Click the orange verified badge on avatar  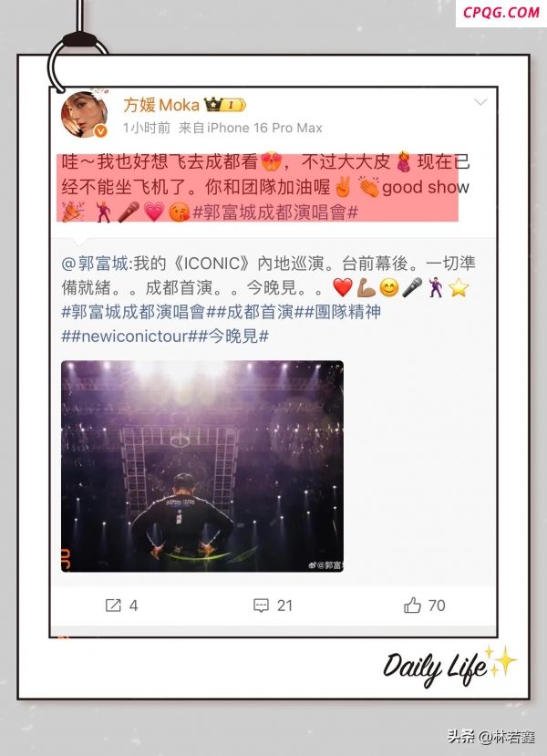100,130
